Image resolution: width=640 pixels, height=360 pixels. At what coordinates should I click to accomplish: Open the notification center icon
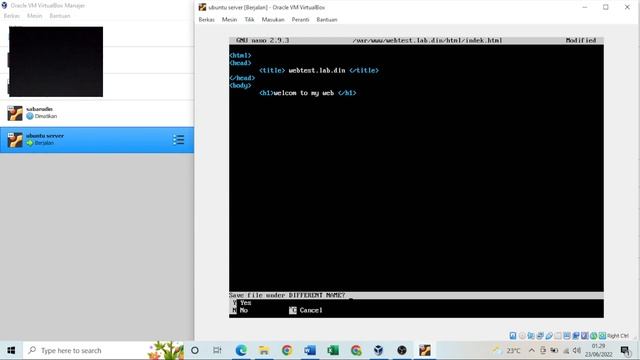tap(625, 351)
